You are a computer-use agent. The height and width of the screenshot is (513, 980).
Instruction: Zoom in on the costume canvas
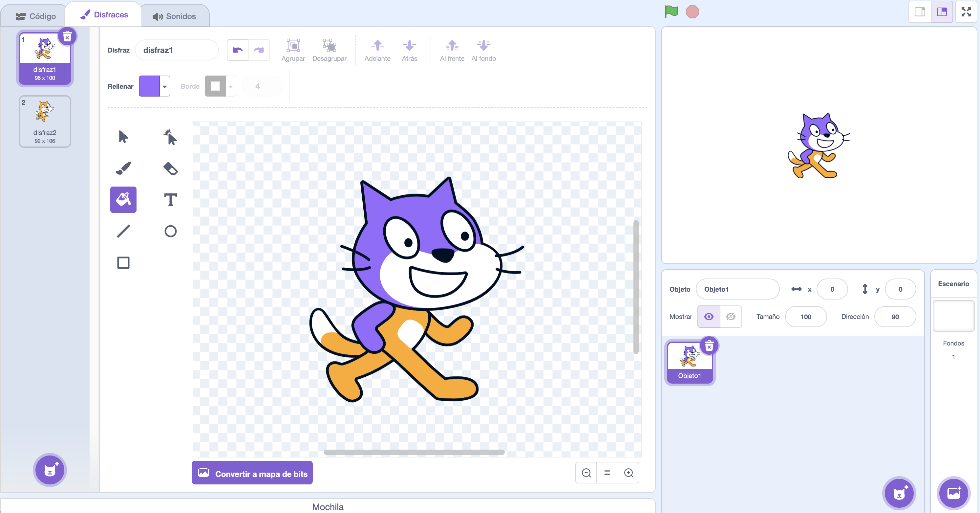pos(628,473)
